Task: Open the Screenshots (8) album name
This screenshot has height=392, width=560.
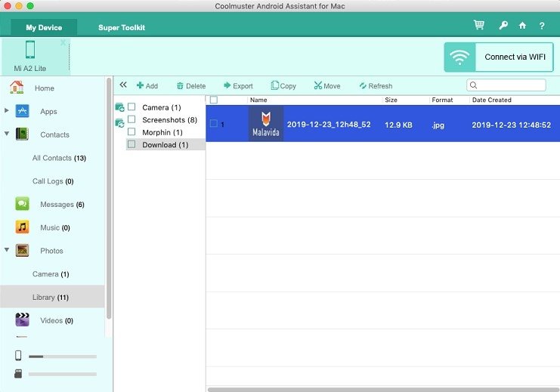Action: (169, 119)
